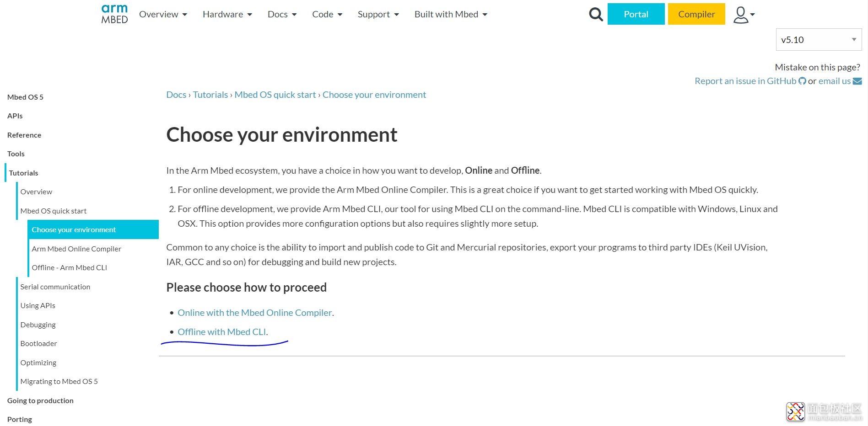Open Offline - Arm Mbed CLI sidebar item

[70, 267]
